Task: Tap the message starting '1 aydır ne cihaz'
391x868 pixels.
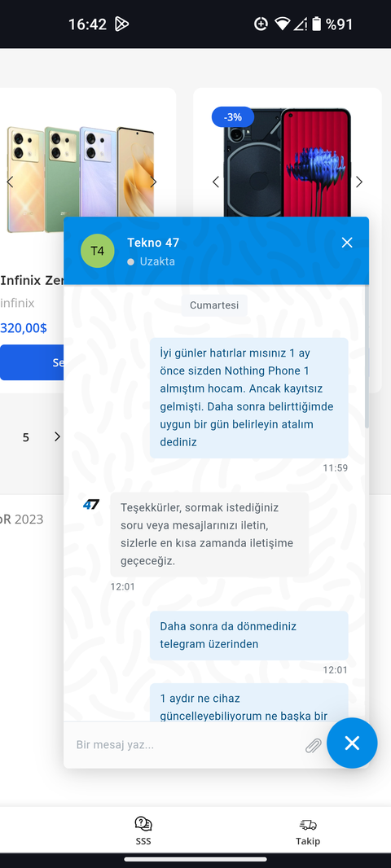Action: (x=248, y=702)
